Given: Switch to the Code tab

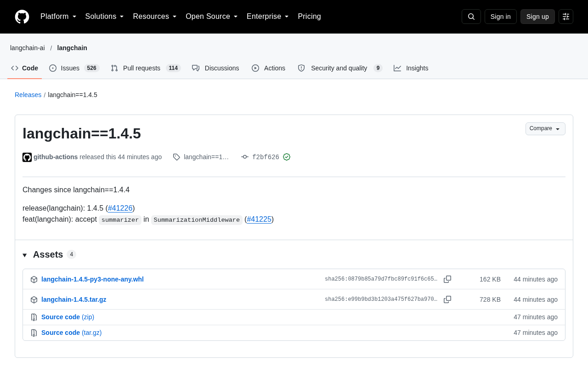Looking at the screenshot, I should pos(25,68).
